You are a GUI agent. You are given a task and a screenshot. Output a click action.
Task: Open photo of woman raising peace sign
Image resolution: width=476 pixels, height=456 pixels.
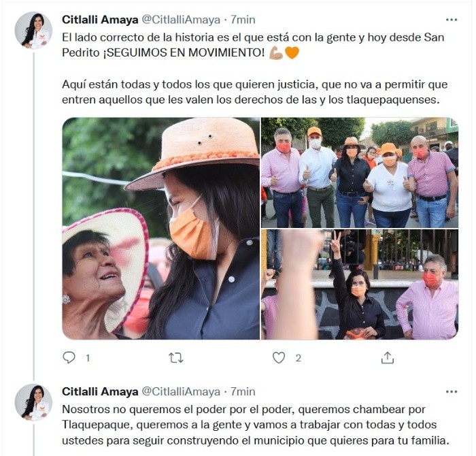tap(360, 284)
